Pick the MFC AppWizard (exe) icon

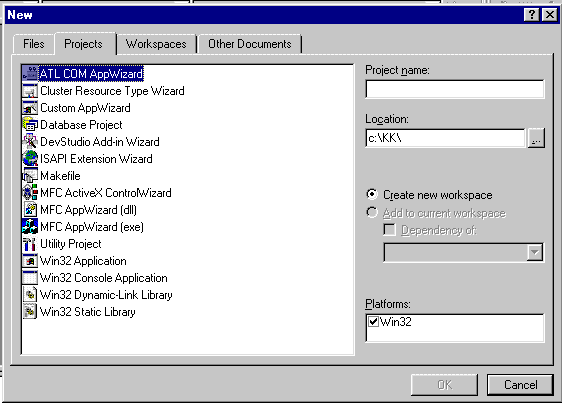coord(30,227)
